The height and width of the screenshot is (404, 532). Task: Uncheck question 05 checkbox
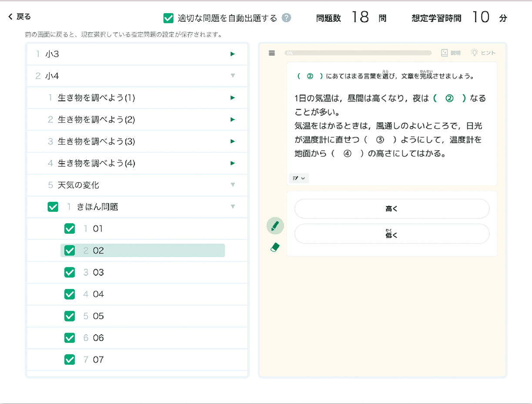[x=70, y=316]
